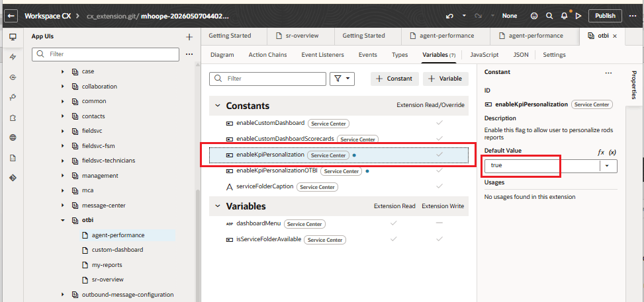Open the vertical Properties side tab
The width and height of the screenshot is (644, 302).
pos(633,87)
